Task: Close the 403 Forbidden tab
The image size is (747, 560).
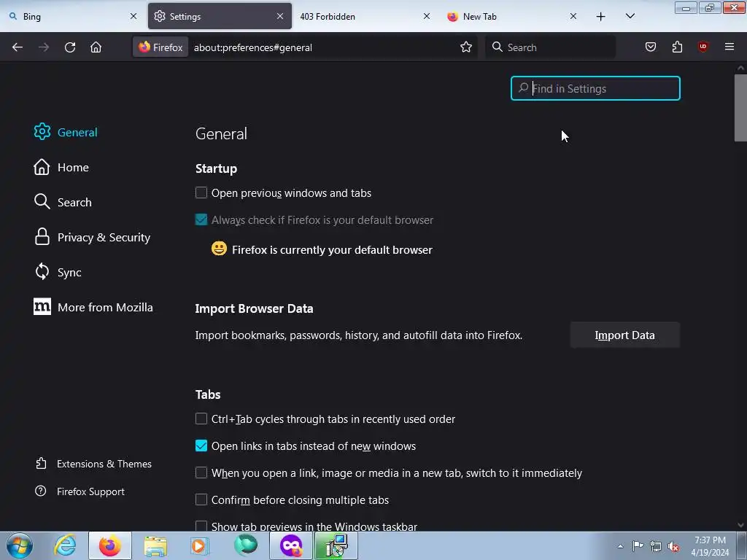Action: (x=426, y=16)
